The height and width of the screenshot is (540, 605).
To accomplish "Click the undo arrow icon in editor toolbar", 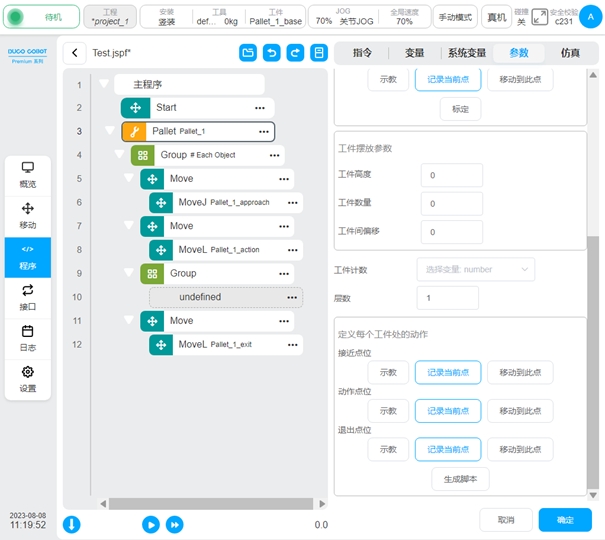I will [272, 53].
